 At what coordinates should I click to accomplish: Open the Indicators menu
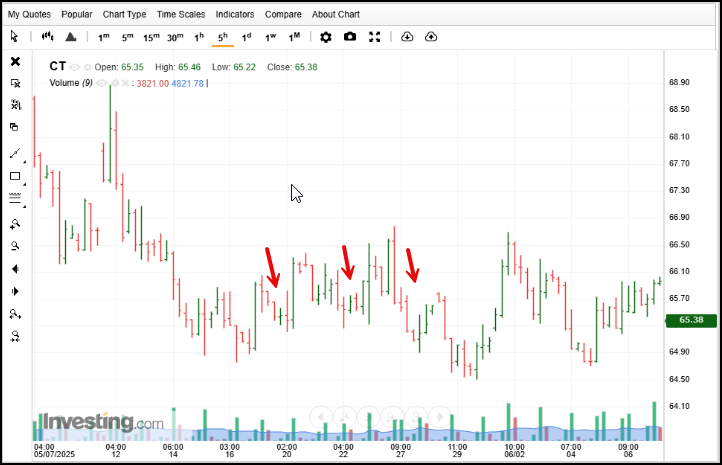(235, 14)
